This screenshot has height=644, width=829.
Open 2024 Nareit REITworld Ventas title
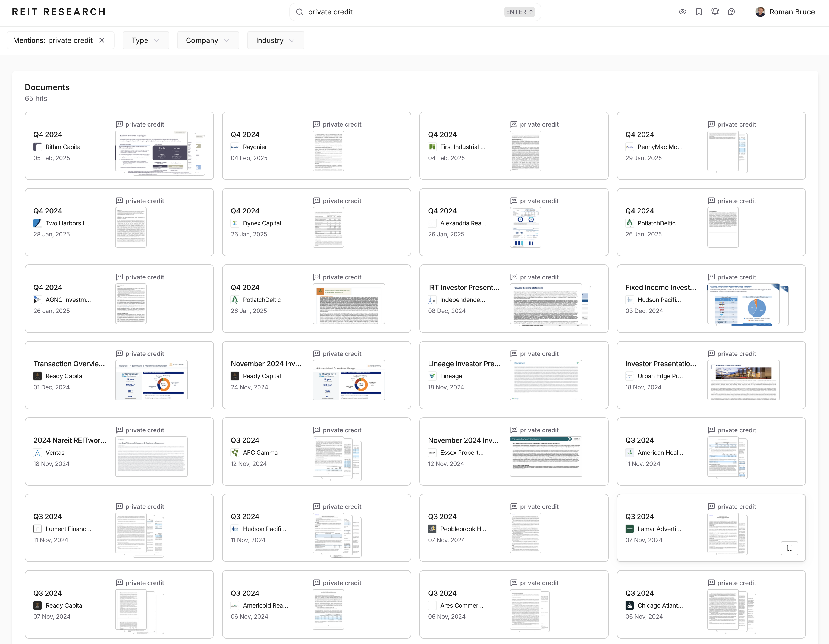point(70,440)
